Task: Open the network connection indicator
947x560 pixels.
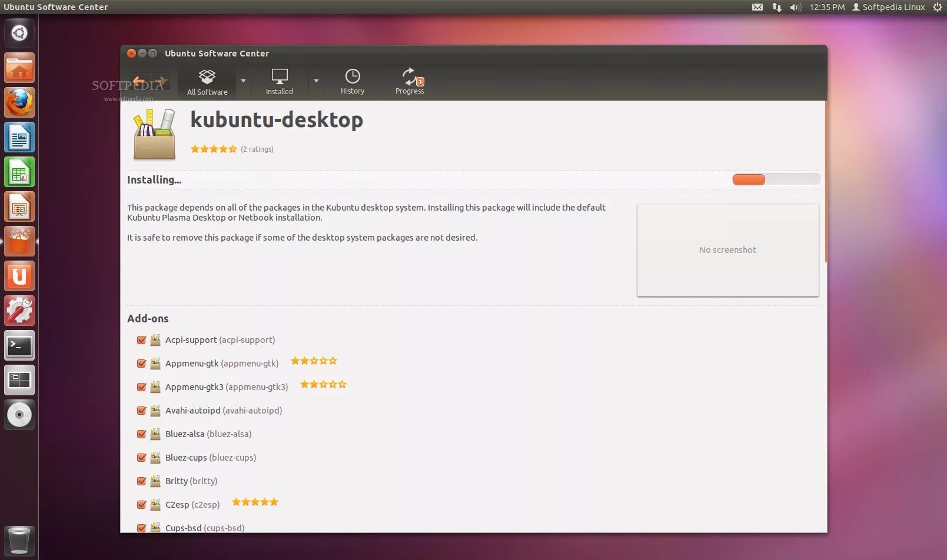Action: (x=777, y=7)
